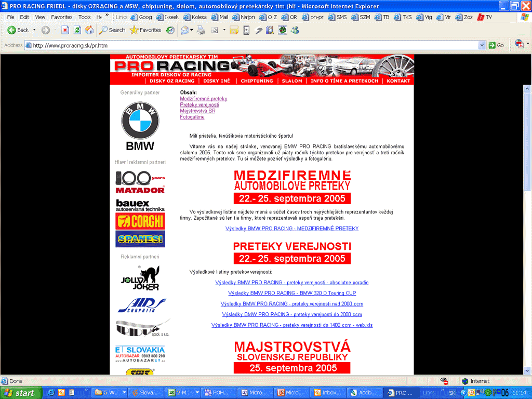Click the SK keyboard language indicator

coord(452,393)
